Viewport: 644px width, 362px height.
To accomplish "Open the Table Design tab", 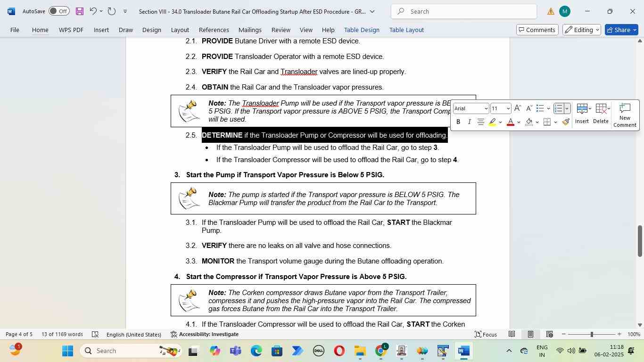I will pos(362,30).
